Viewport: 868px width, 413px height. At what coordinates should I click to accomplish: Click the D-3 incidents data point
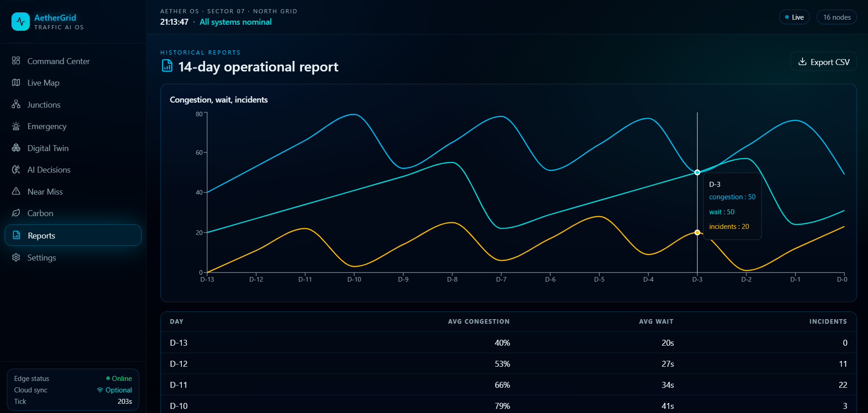point(697,233)
